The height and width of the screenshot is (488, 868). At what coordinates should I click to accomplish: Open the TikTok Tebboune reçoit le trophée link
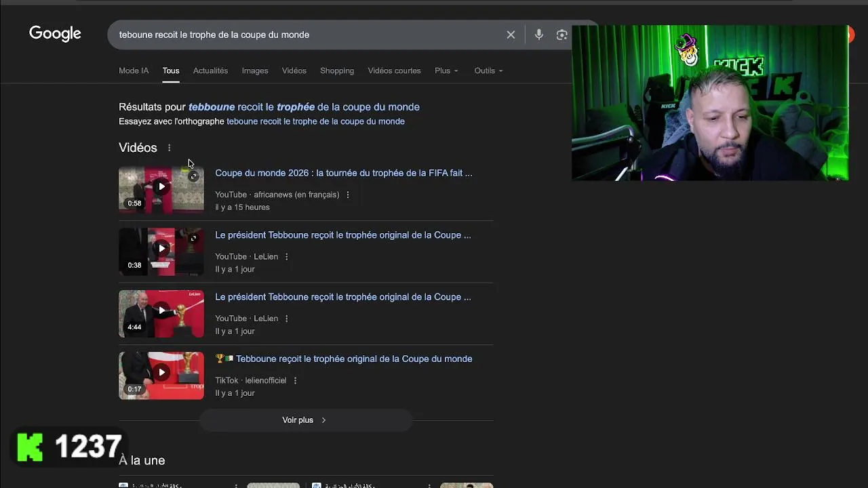pos(344,359)
